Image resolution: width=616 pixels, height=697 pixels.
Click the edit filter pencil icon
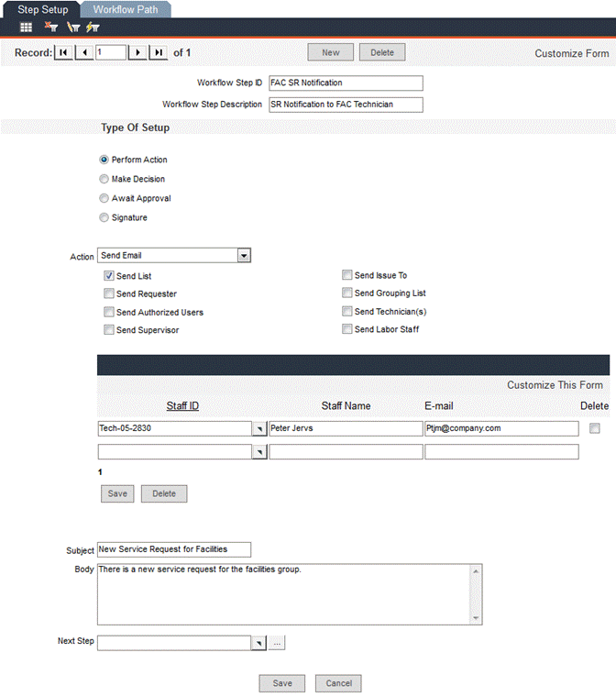[x=73, y=28]
